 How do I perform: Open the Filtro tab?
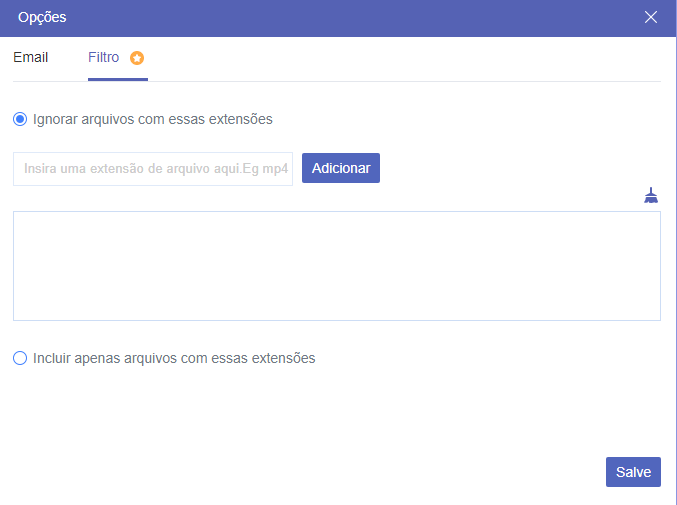103,58
